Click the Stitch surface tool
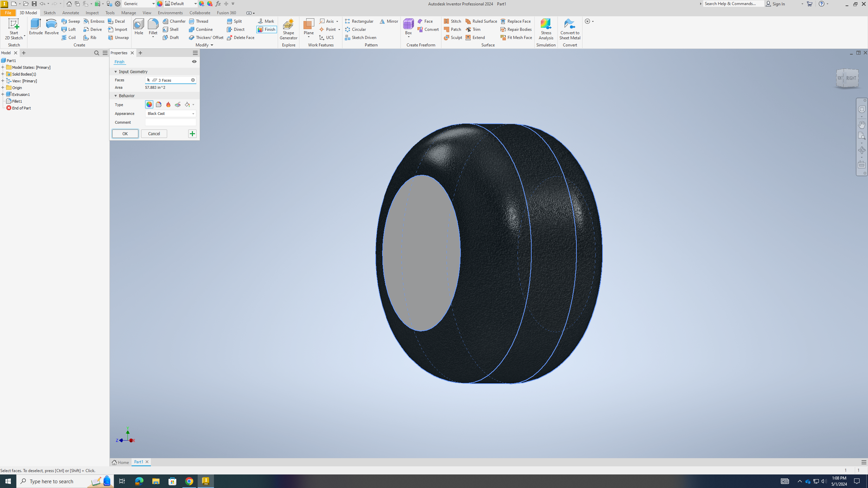This screenshot has height=488, width=868. (x=452, y=21)
